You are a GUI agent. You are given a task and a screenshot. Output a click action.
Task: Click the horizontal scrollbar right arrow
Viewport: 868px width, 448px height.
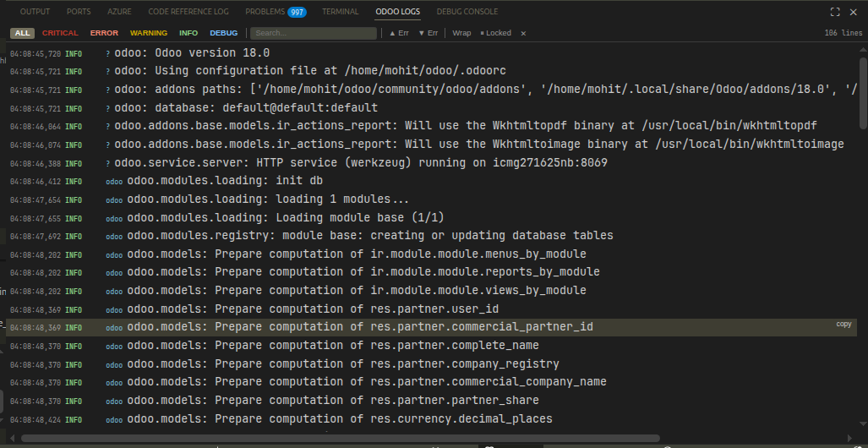[849, 438]
